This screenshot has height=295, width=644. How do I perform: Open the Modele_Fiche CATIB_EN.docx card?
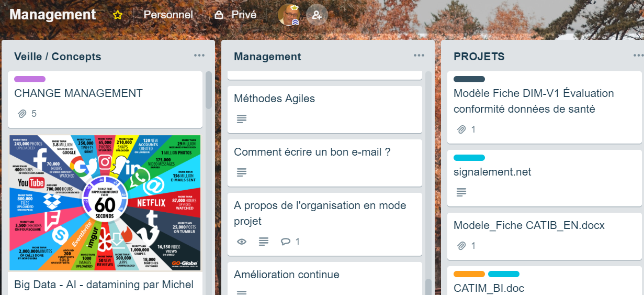tap(545, 236)
